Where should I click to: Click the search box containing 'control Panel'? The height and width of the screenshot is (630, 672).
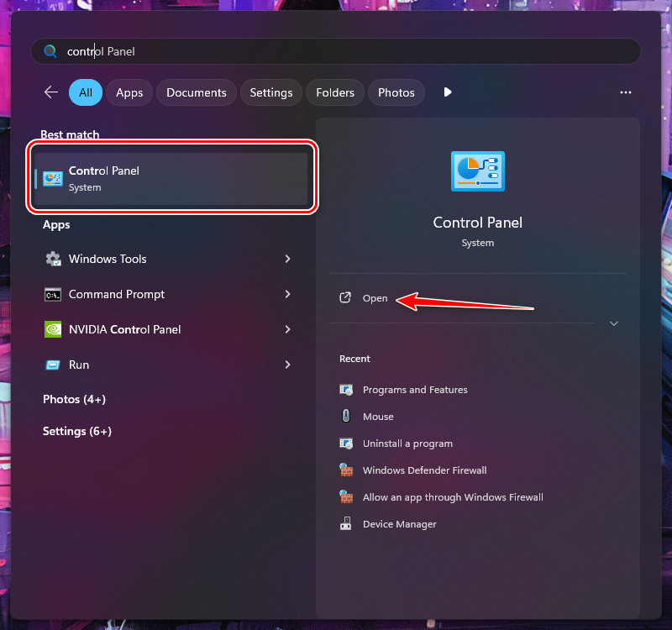(x=335, y=51)
